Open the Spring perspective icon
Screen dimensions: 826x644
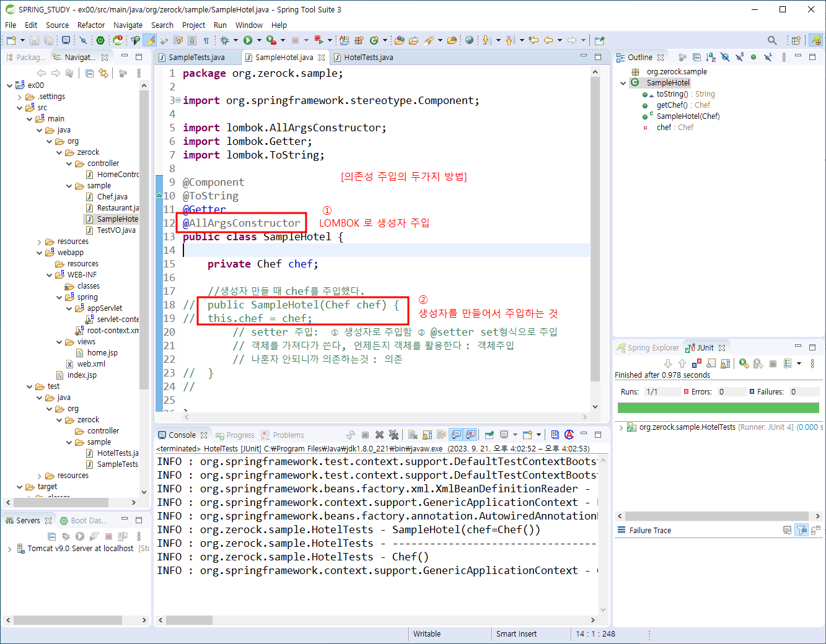click(817, 40)
